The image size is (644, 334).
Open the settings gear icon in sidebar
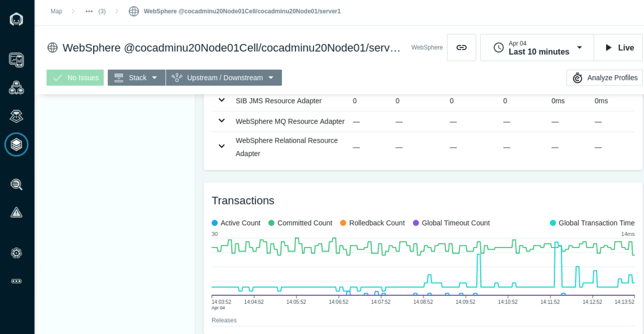[x=17, y=253]
